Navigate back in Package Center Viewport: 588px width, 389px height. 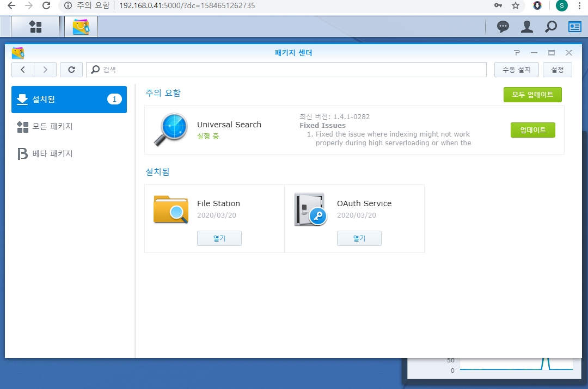(x=23, y=70)
